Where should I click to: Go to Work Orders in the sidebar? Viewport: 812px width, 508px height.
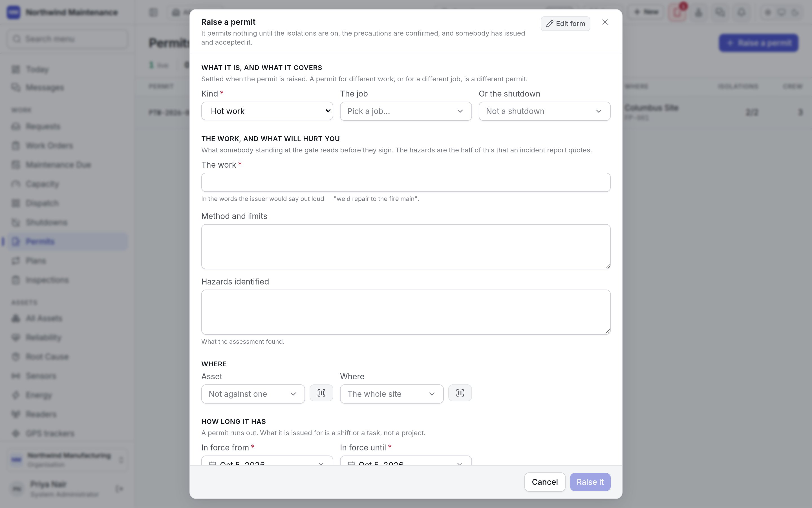[67, 145]
